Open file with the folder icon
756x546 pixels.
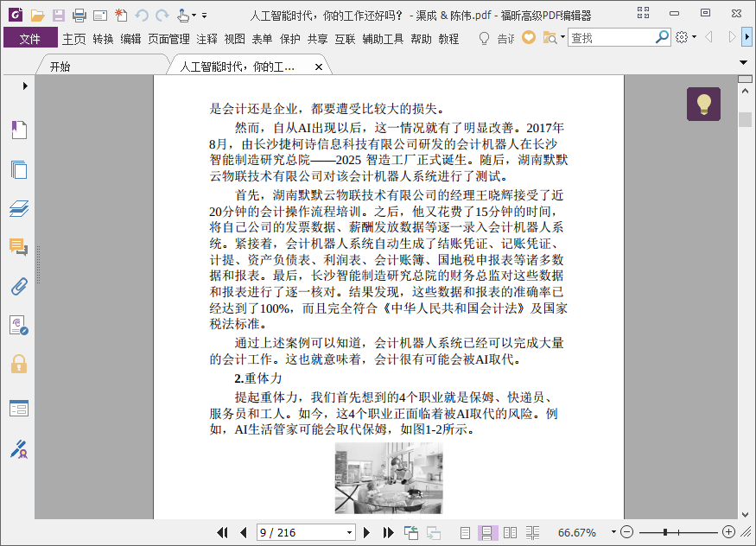37,16
